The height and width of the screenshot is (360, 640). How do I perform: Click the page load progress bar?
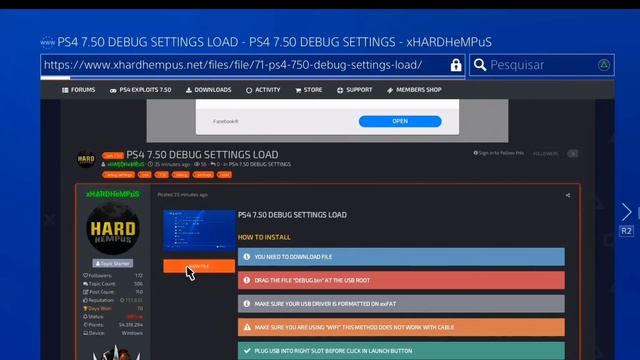[253, 78]
